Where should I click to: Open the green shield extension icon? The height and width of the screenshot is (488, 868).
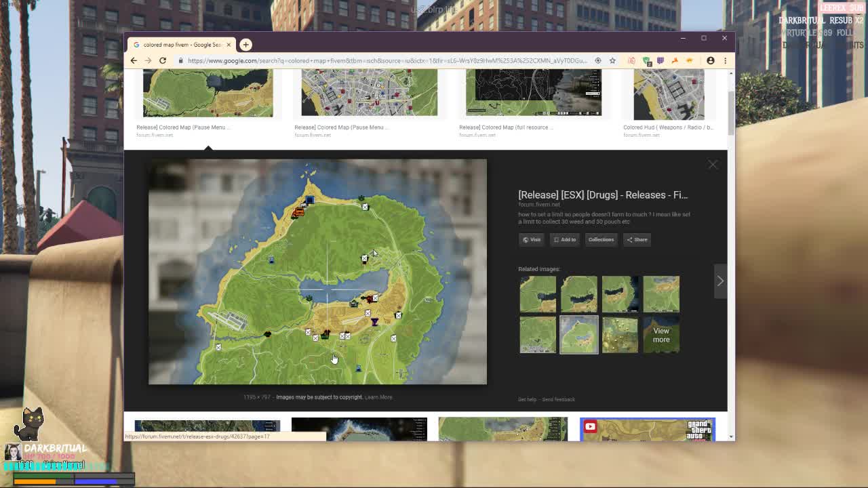click(x=646, y=60)
